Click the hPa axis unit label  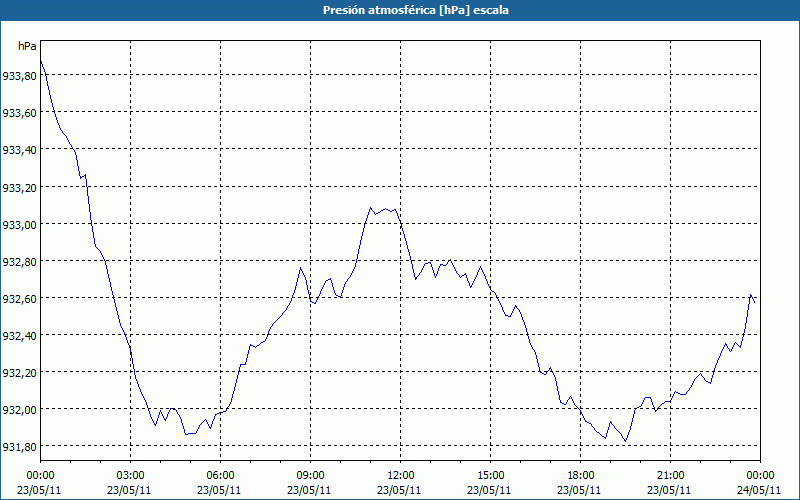coord(27,46)
